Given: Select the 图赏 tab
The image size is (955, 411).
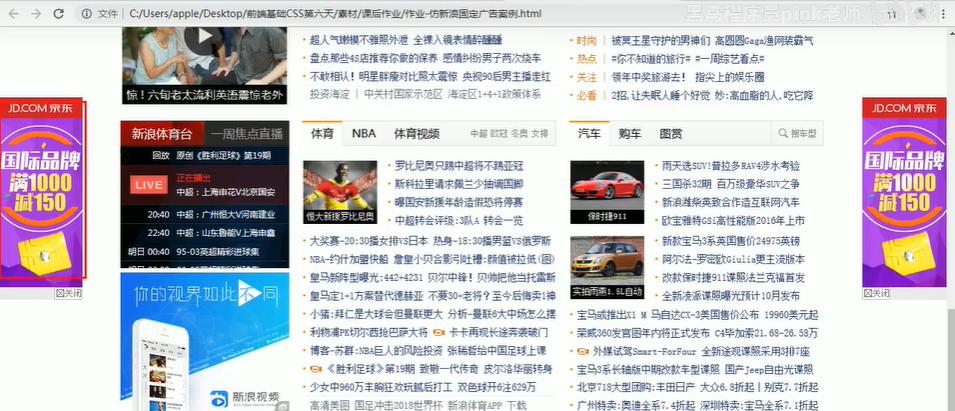Looking at the screenshot, I should [x=671, y=134].
